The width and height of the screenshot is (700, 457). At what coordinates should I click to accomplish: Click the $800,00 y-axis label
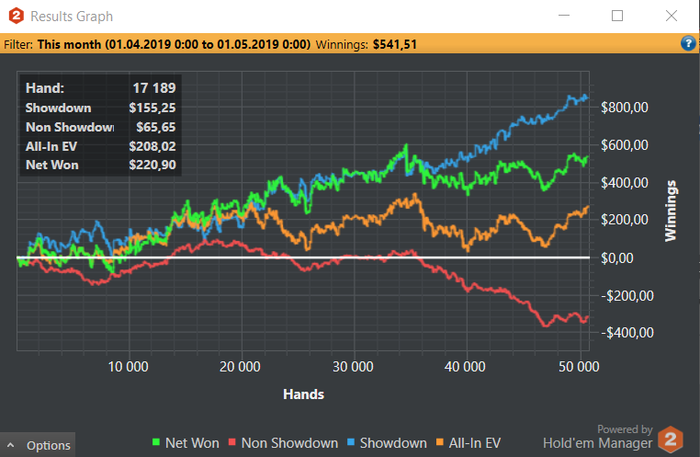click(x=624, y=108)
